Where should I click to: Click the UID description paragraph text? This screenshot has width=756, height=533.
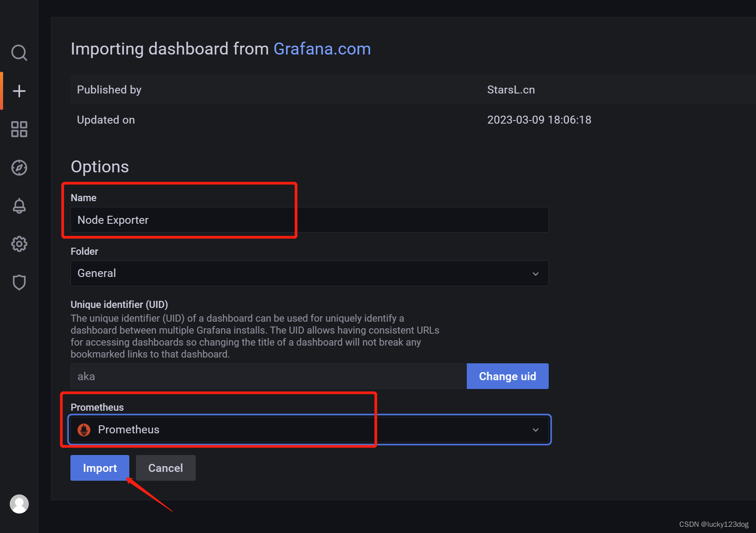click(x=255, y=336)
